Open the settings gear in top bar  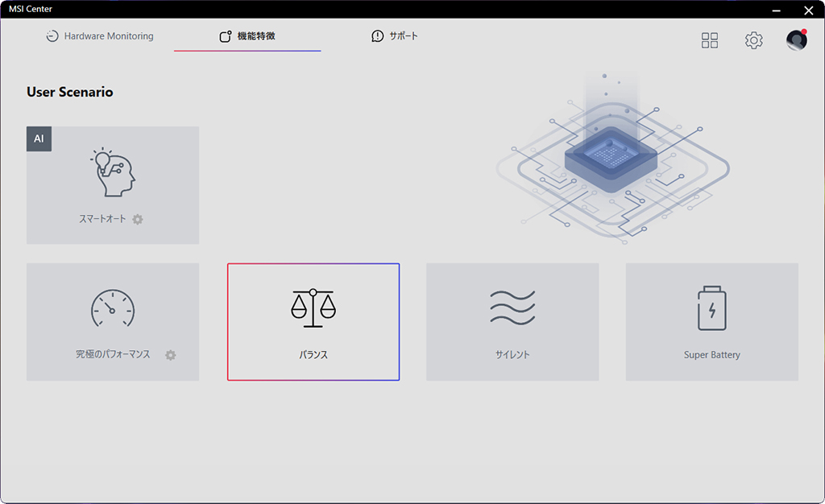[753, 40]
